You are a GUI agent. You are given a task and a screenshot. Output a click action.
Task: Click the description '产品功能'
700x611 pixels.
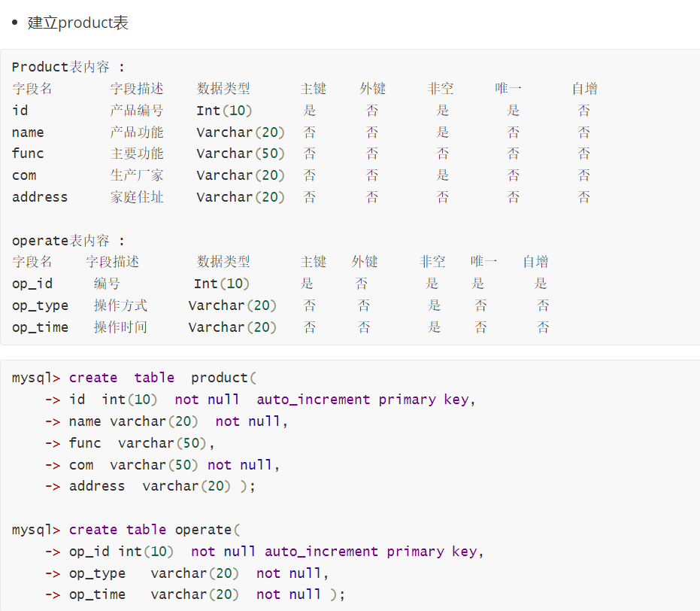pyautogui.click(x=137, y=132)
